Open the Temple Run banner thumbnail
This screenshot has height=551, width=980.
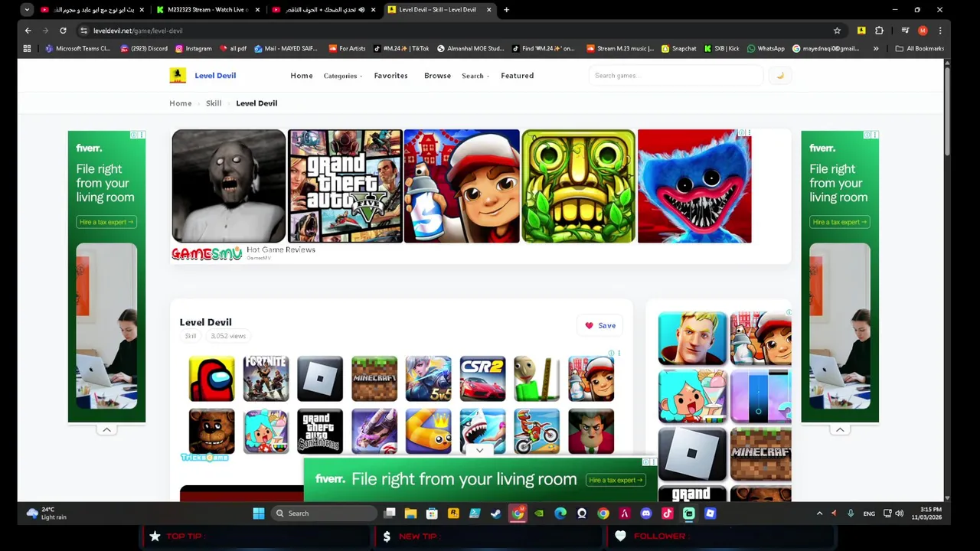pyautogui.click(x=578, y=186)
